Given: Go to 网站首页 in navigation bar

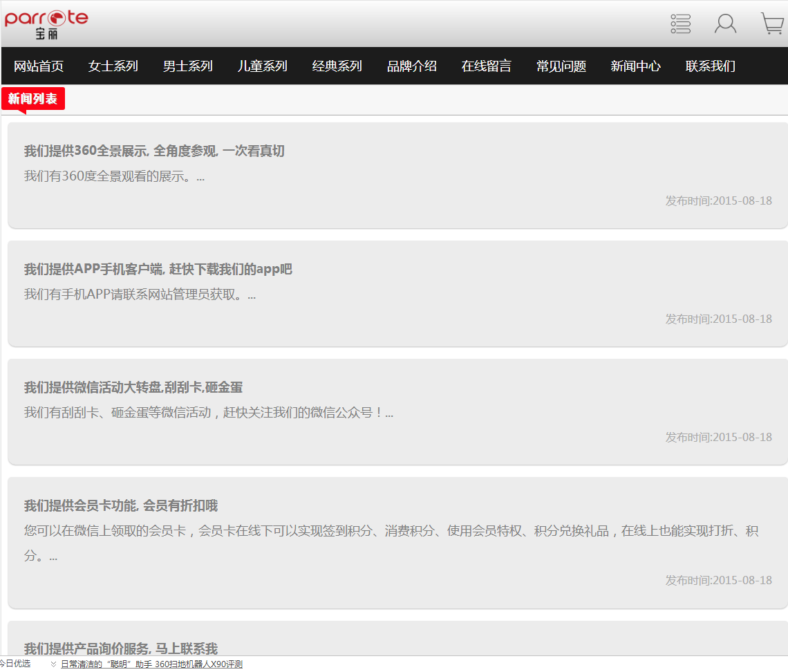Looking at the screenshot, I should (x=39, y=66).
